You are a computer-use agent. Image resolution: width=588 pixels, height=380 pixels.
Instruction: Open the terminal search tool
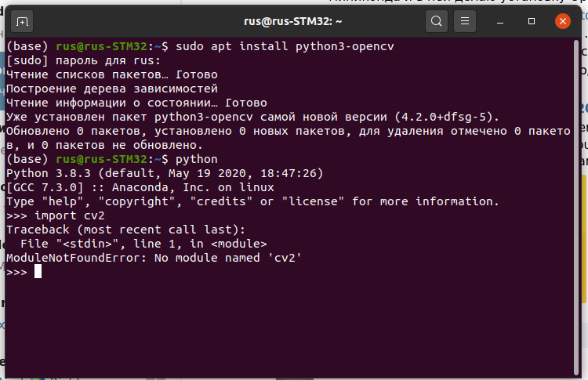(437, 21)
